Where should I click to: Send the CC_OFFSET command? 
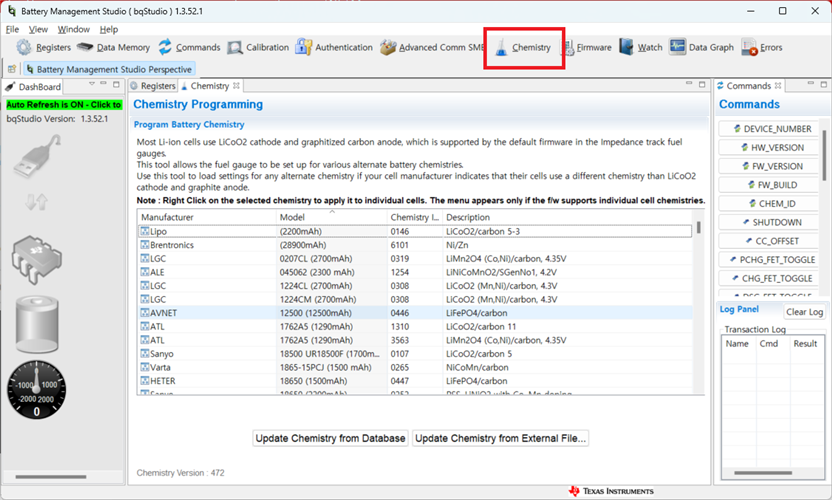click(x=768, y=241)
